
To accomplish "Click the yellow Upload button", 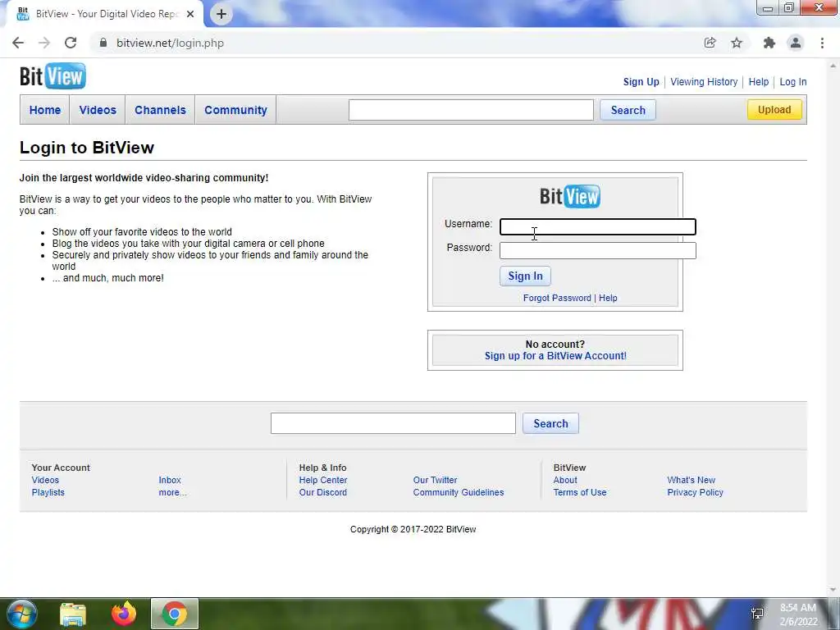I will 774,110.
